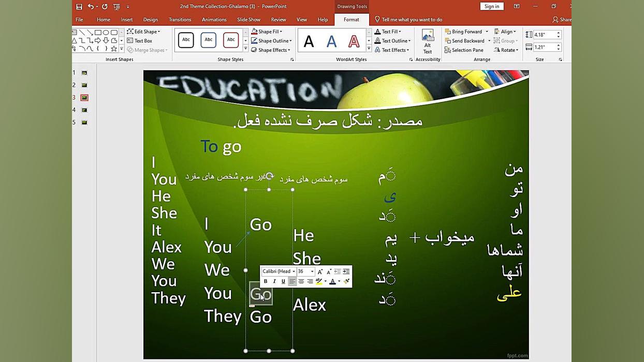Select the right block arrow shape in the gallery
The width and height of the screenshot is (644, 362).
tap(98, 40)
